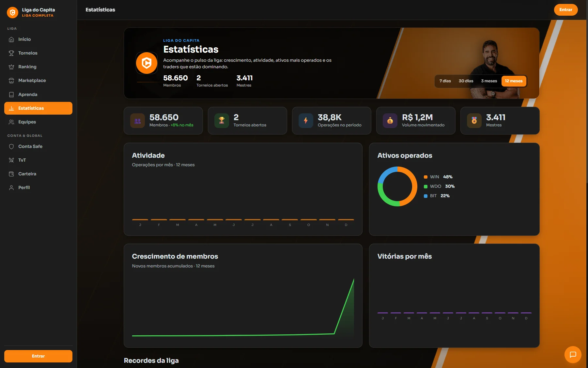Go to Marketplace menu item
The width and height of the screenshot is (588, 368).
tap(38, 81)
